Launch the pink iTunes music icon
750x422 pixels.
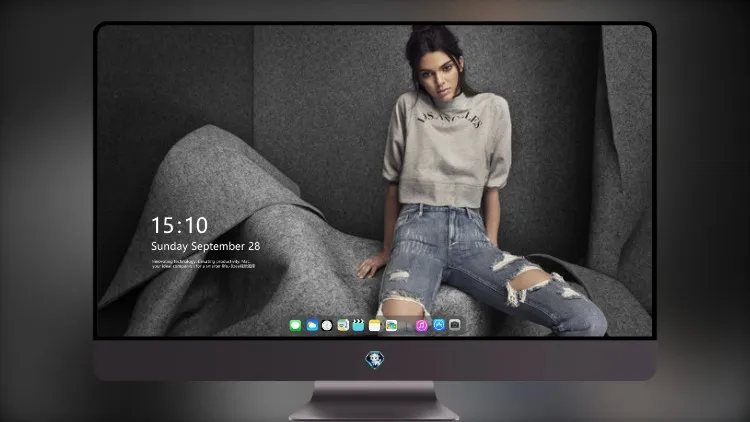point(421,326)
